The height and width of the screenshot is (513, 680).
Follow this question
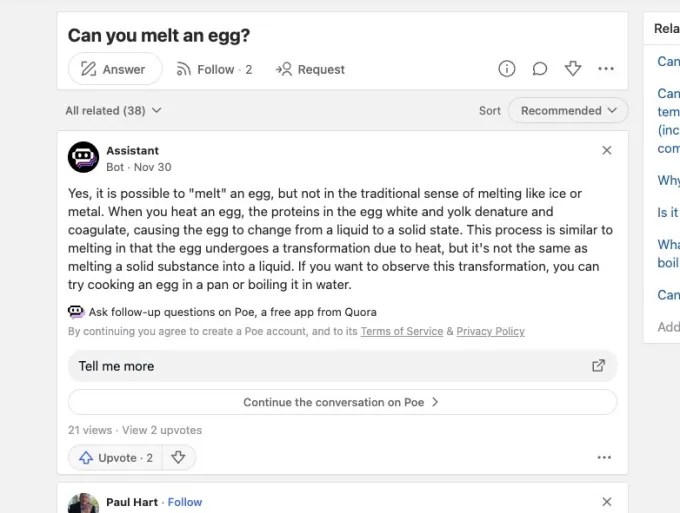click(x=214, y=69)
